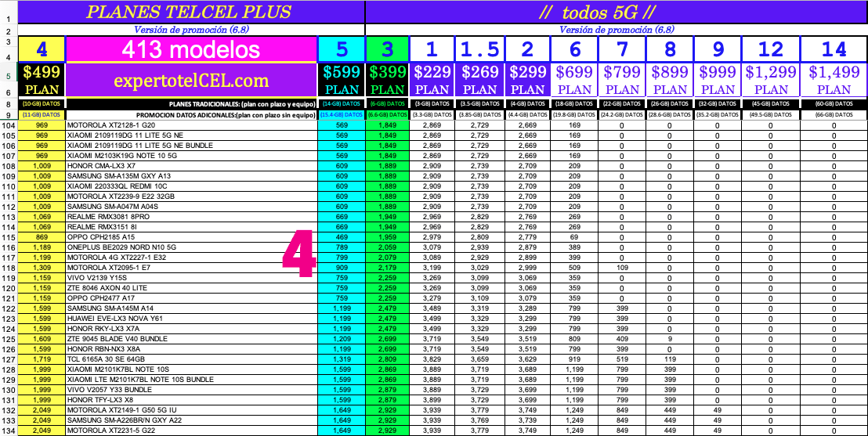Select the TCL 6165A 30 SE 64GB cell
Screen dimensions: 868x436
click(191, 359)
